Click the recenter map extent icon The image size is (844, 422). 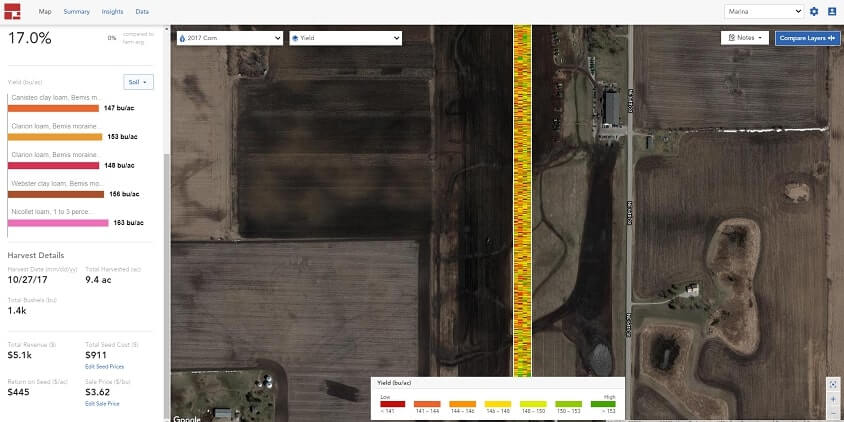[833, 385]
